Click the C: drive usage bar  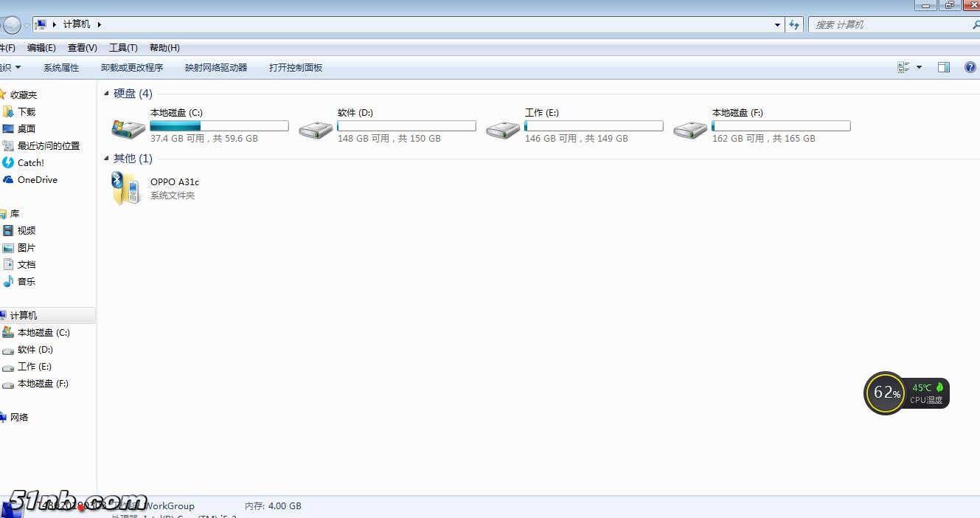(219, 126)
